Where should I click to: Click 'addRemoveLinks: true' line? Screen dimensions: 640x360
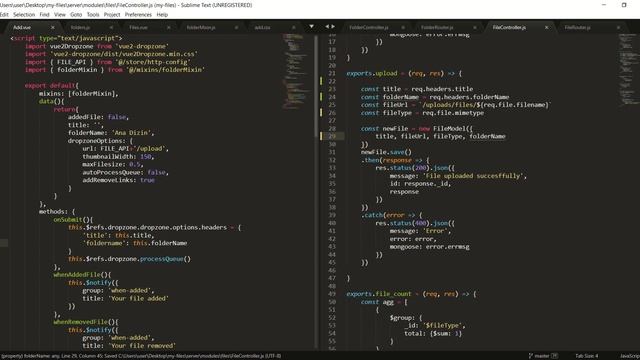coord(118,180)
